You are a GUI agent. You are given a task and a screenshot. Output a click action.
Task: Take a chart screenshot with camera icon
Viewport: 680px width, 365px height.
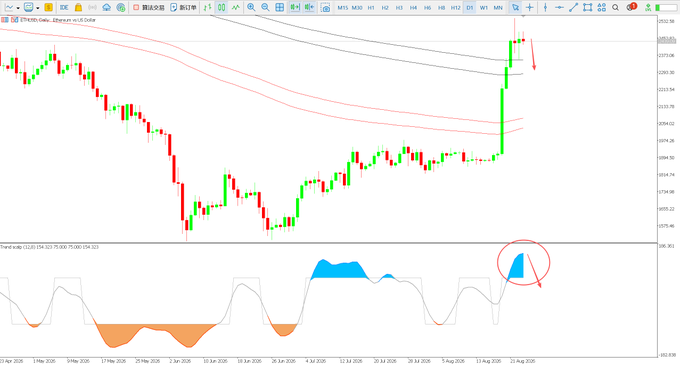tap(325, 7)
